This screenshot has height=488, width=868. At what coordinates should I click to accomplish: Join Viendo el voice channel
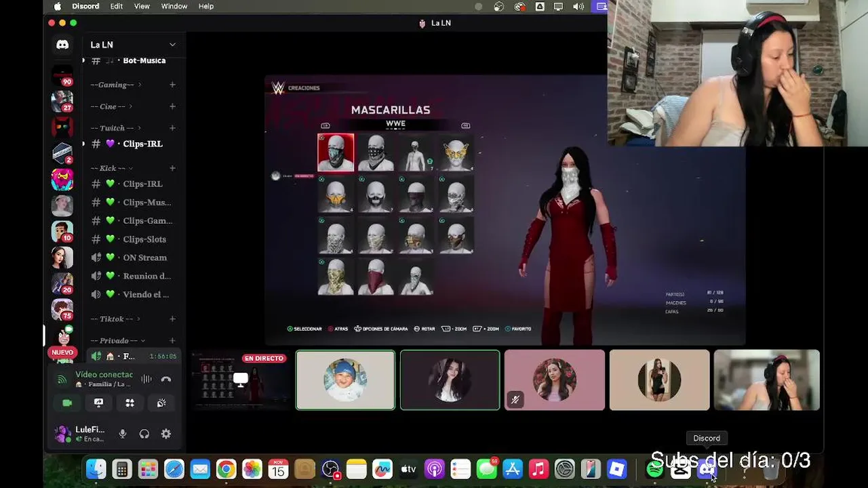(x=133, y=294)
